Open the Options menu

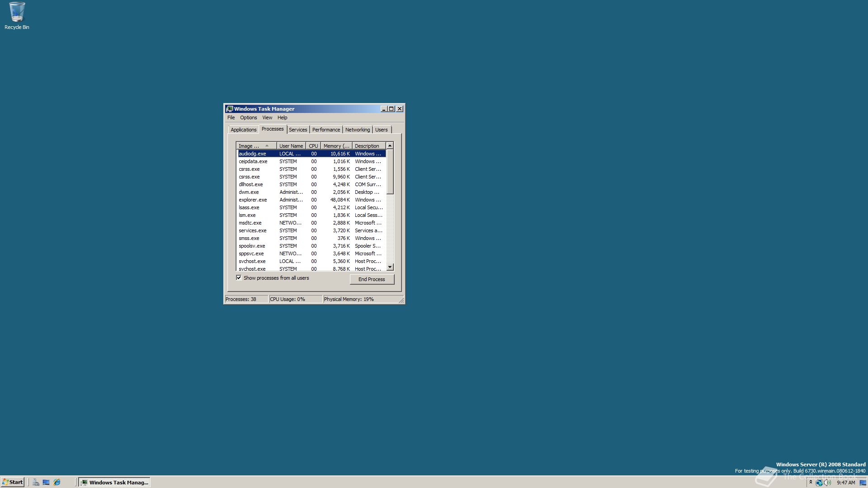[x=248, y=117]
